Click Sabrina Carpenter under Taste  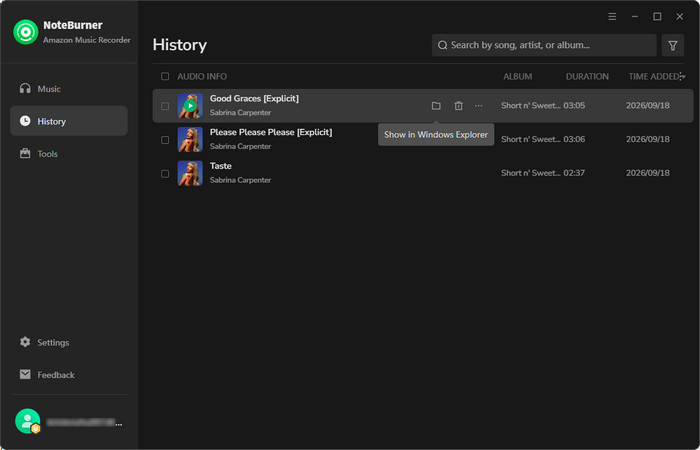pos(240,180)
